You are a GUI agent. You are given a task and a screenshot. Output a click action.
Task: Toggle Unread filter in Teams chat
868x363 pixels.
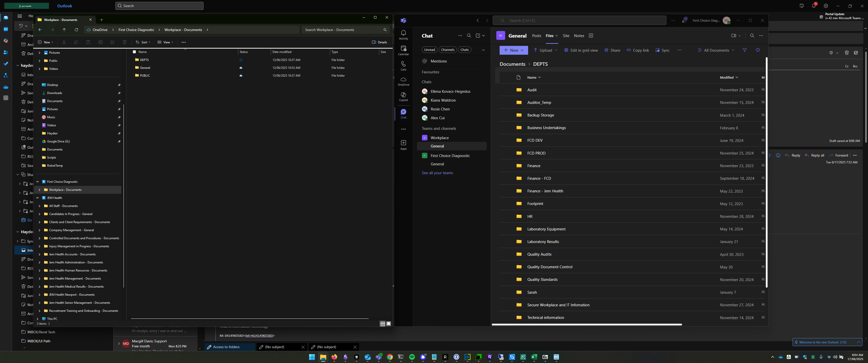click(x=429, y=50)
